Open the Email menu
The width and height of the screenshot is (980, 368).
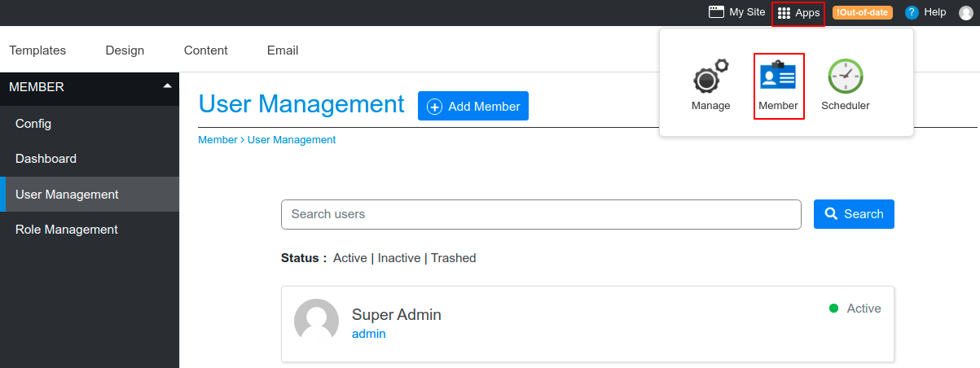pos(283,50)
